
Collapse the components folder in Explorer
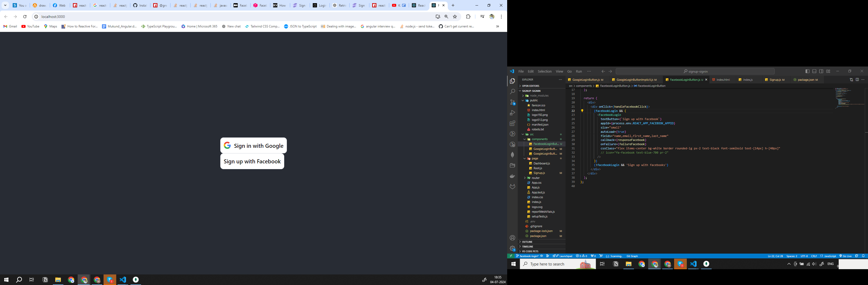coord(542,139)
